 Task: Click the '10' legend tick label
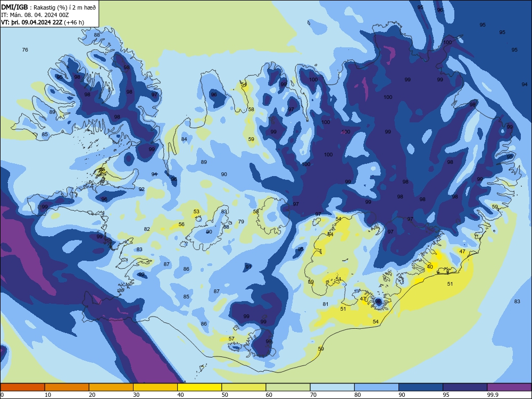point(48,395)
